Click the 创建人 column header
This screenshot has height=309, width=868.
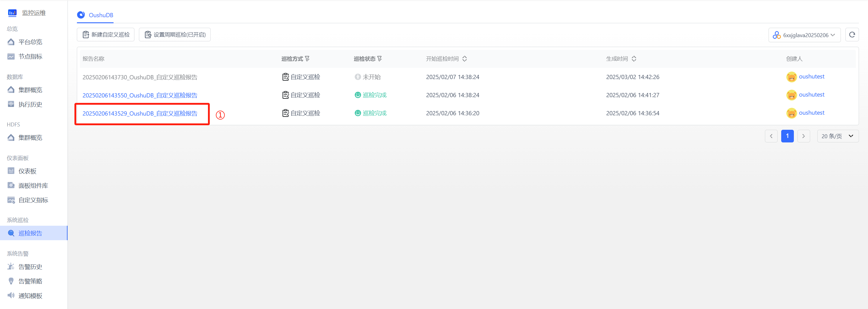tap(794, 59)
